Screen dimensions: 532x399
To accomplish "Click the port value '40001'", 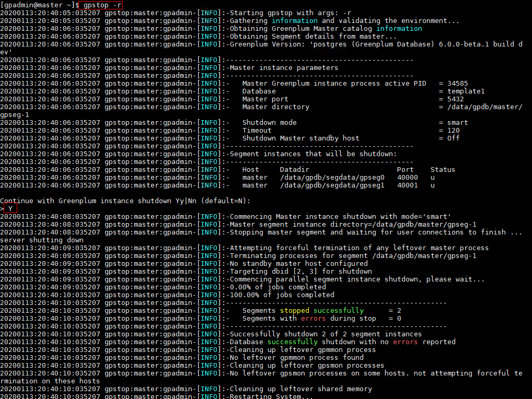I will coord(408,185).
